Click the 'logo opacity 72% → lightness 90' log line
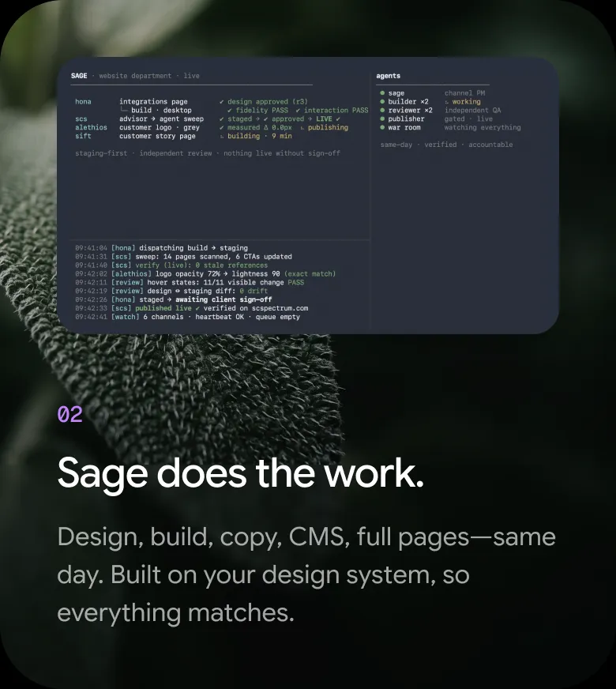This screenshot has width=616, height=689. tap(205, 273)
